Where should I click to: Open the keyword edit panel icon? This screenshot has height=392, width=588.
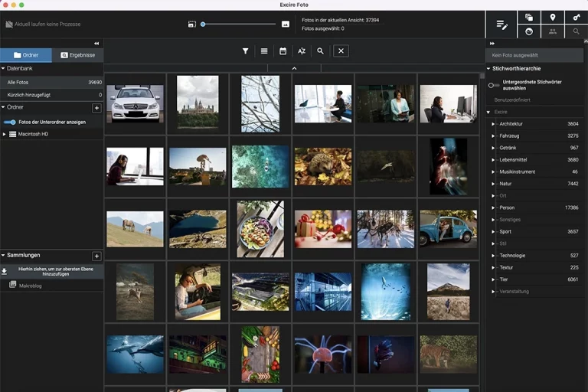tap(501, 24)
